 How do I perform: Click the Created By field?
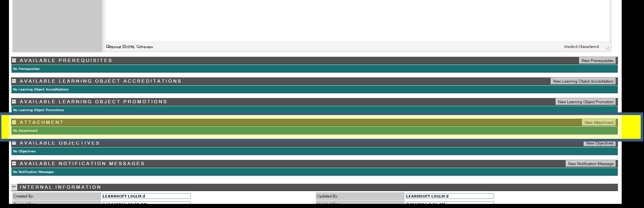pos(146,196)
